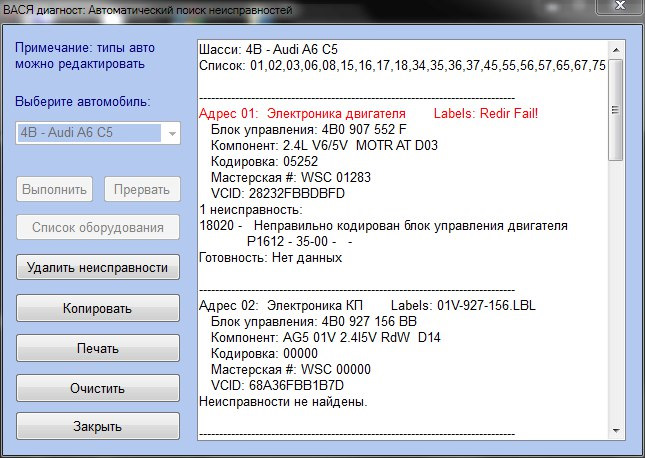The height and width of the screenshot is (458, 645).
Task: Copy results with the Копировать button
Action: [98, 308]
